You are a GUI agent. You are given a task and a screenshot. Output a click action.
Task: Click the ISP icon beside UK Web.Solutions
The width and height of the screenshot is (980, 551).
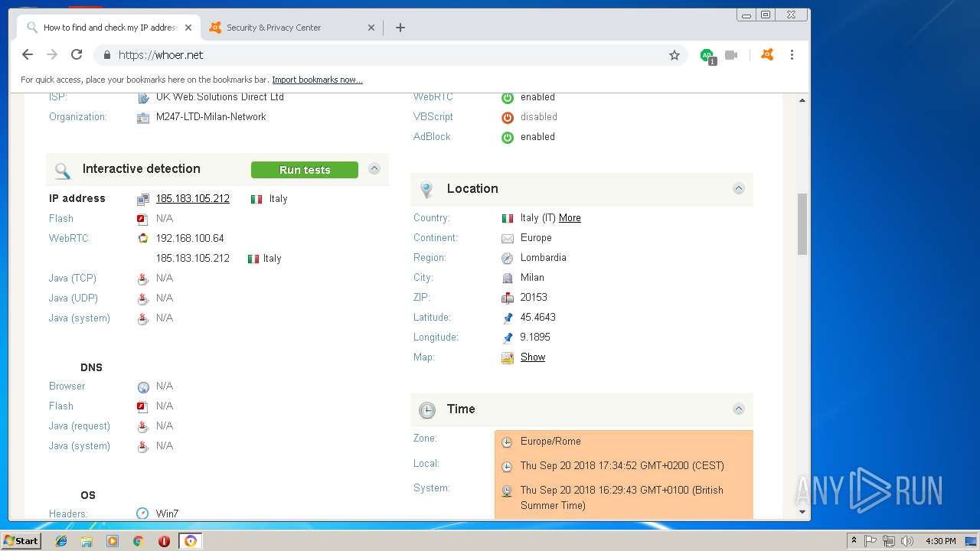coord(143,97)
